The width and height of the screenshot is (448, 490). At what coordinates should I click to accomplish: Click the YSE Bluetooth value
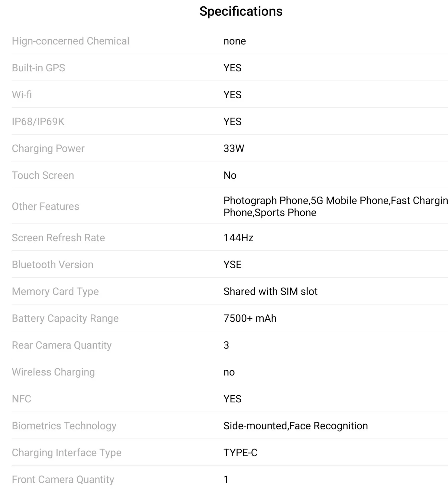pyautogui.click(x=232, y=265)
